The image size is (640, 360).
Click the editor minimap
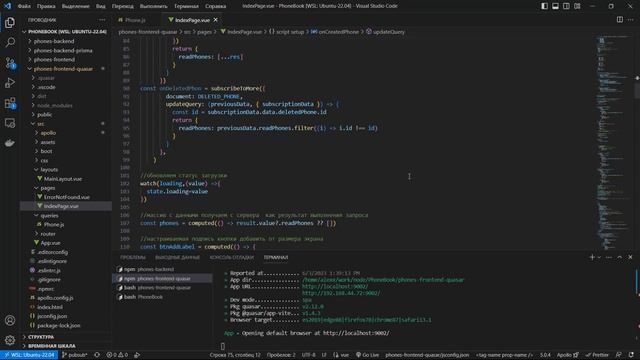point(614,143)
